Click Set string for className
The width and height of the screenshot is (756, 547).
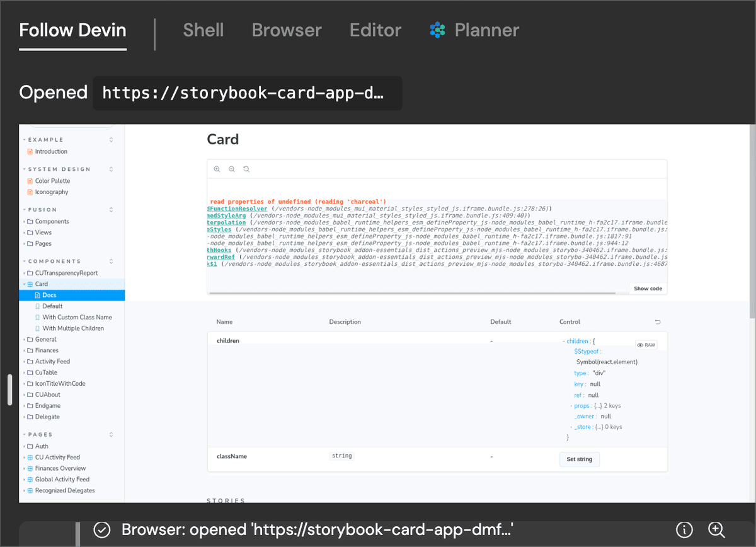579,459
